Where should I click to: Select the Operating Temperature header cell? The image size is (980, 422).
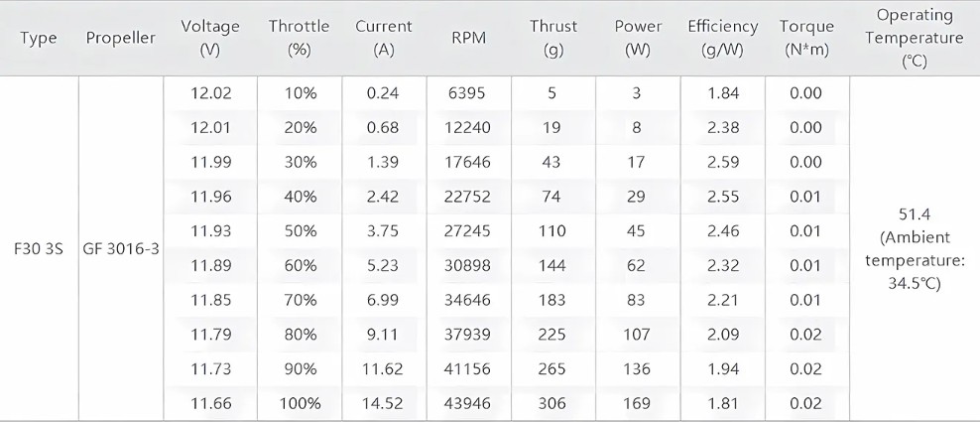[915, 38]
